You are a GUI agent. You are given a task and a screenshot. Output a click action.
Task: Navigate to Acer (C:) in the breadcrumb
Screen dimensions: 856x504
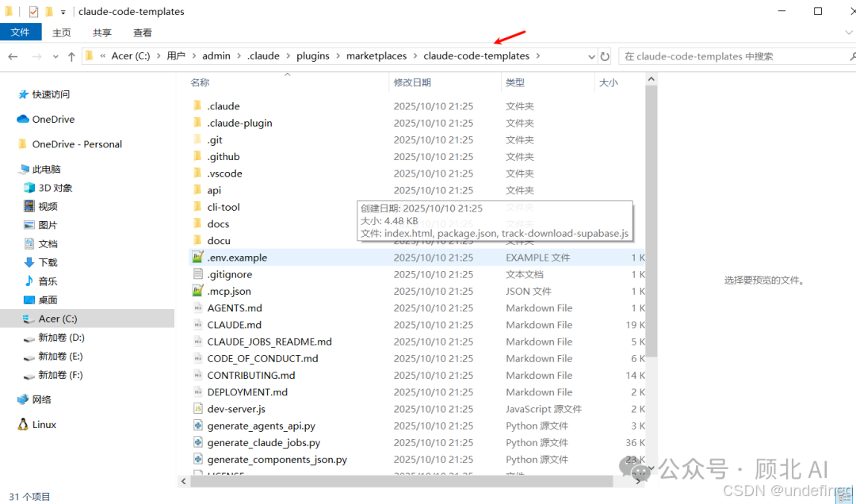click(131, 55)
